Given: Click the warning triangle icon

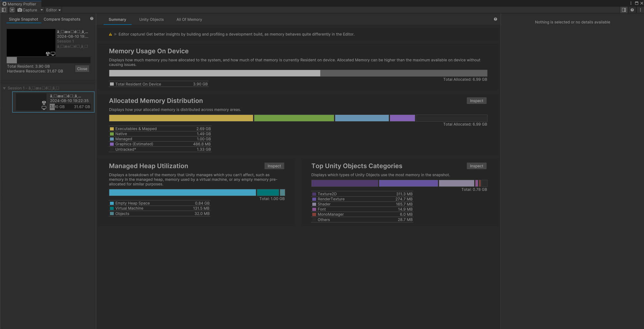Looking at the screenshot, I should pos(111,34).
